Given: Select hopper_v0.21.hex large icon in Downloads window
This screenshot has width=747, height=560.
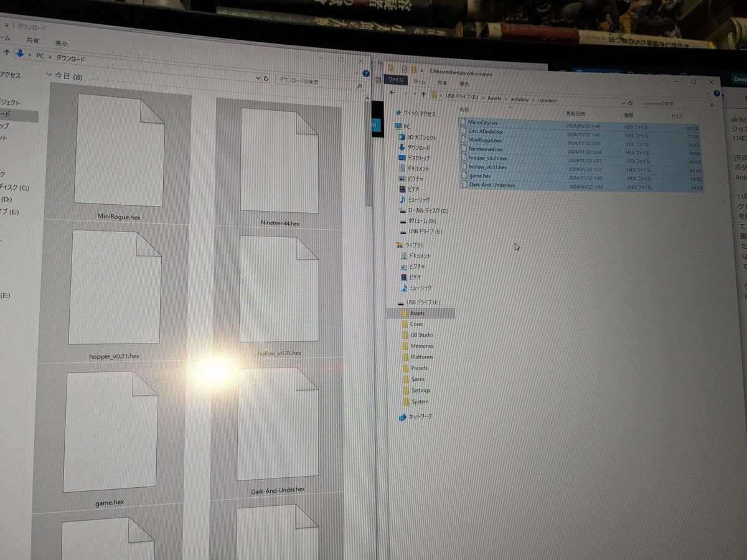Looking at the screenshot, I should click(x=115, y=287).
